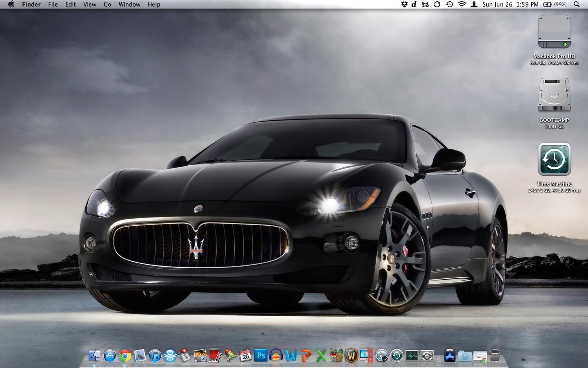The image size is (588, 368).
Task: Open the user account menu icon
Action: 474,4
